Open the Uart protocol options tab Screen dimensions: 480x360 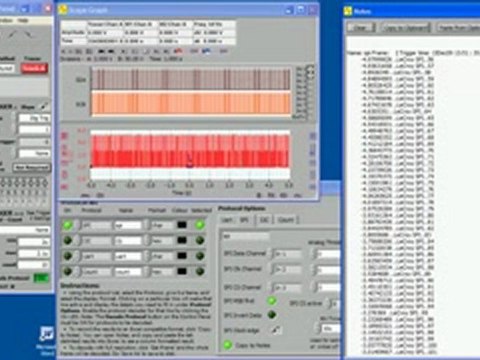pyautogui.click(x=227, y=220)
